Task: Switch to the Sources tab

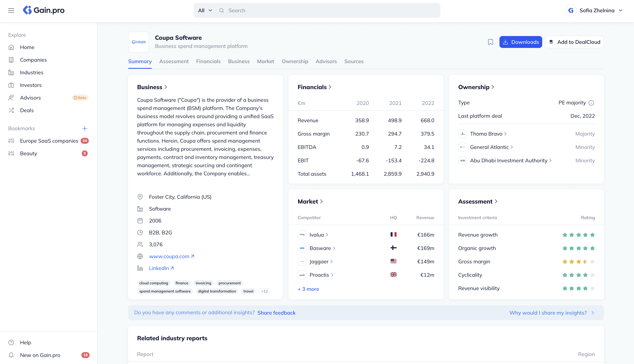Action: click(354, 61)
